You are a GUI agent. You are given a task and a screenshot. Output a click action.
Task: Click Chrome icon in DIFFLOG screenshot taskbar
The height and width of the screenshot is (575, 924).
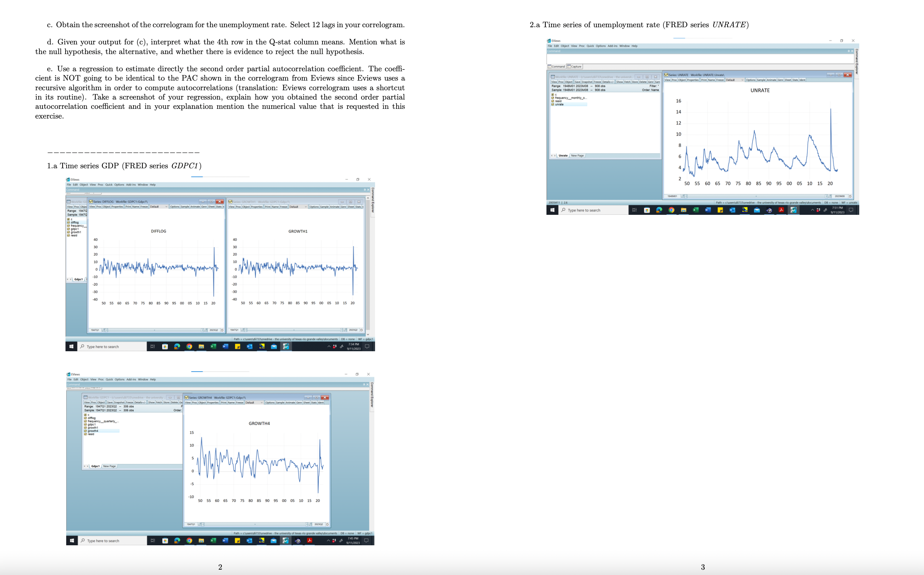pos(189,347)
